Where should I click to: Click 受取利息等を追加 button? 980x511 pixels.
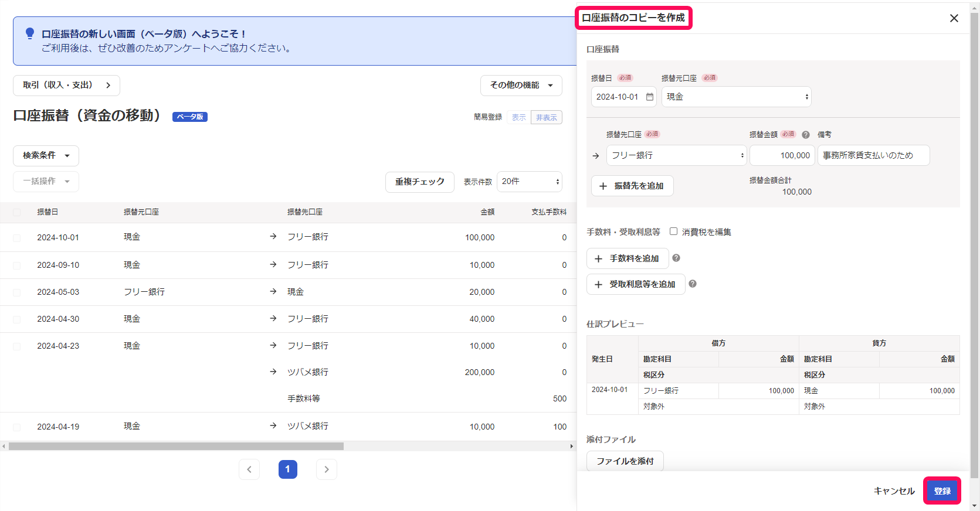pyautogui.click(x=636, y=284)
